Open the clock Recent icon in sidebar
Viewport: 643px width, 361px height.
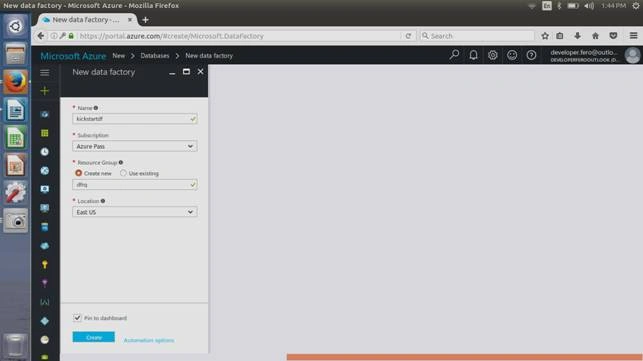tap(45, 152)
